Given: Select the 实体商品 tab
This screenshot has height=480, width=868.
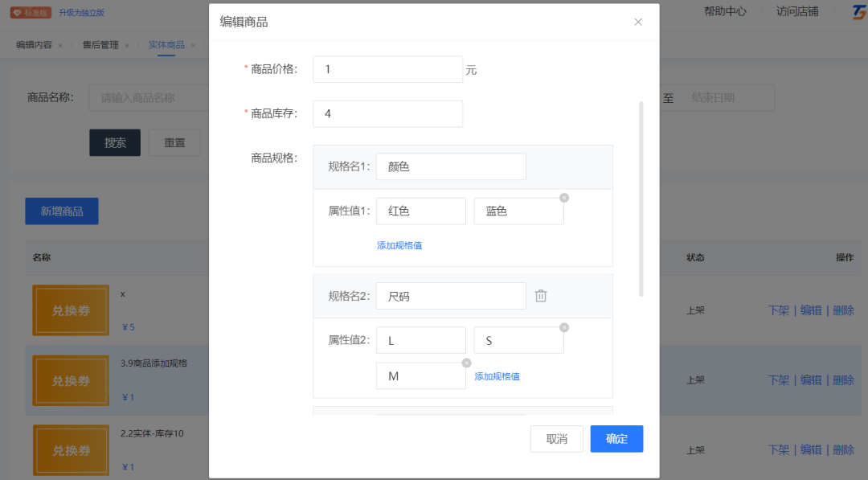Looking at the screenshot, I should (x=166, y=45).
